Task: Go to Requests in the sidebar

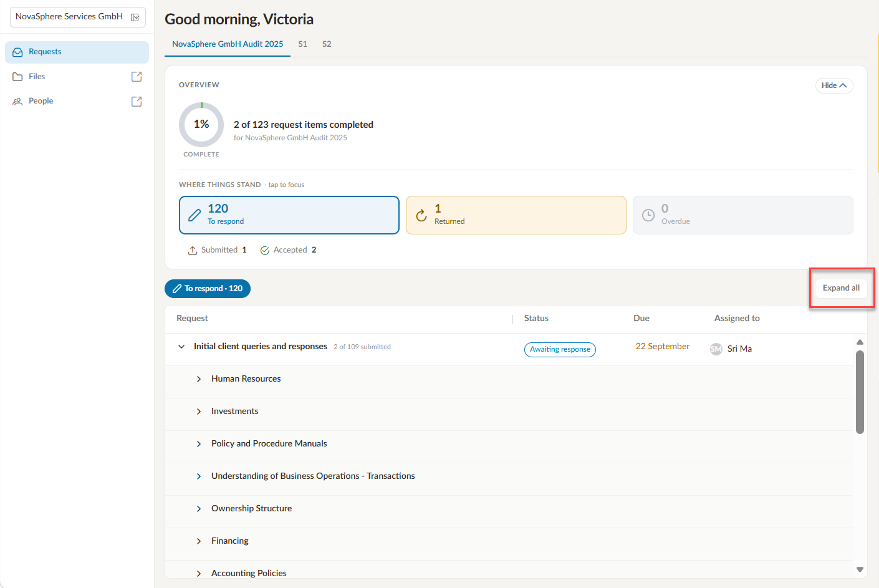Action: [77, 52]
